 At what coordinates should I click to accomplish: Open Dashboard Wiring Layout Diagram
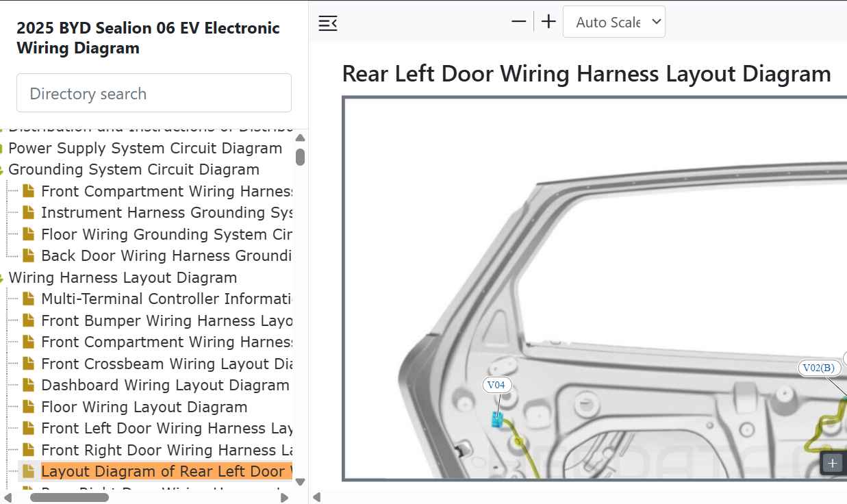tap(165, 386)
